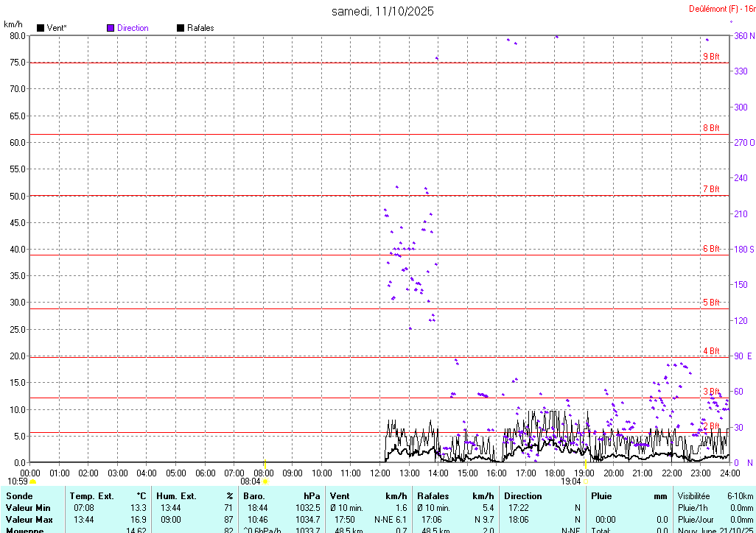Click the date title samedi, 11/10/2025
The width and height of the screenshot is (756, 533).
(382, 11)
